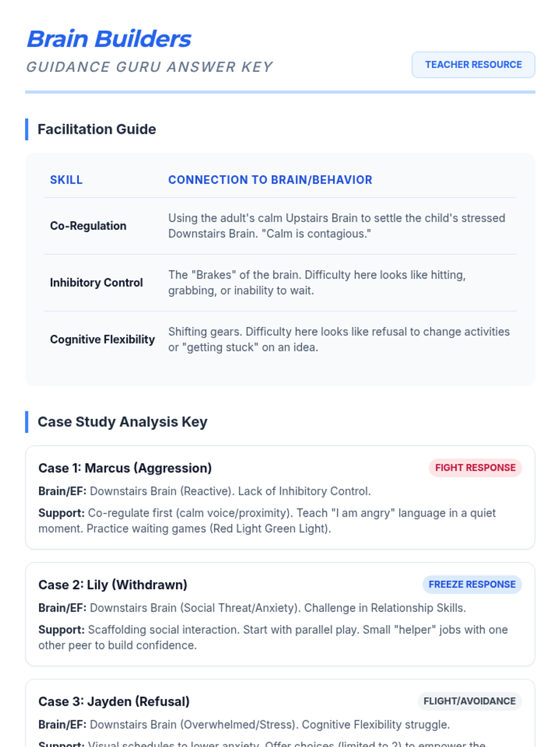This screenshot has height=747, width=560.
Task: Click the Brain Builders title
Action: coord(109,39)
